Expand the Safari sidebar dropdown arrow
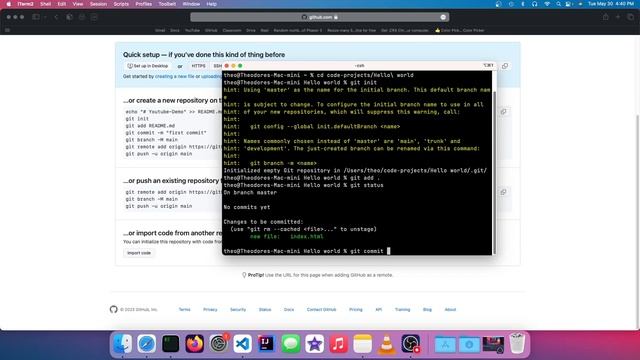This screenshot has width=640, height=360. click(45, 17)
